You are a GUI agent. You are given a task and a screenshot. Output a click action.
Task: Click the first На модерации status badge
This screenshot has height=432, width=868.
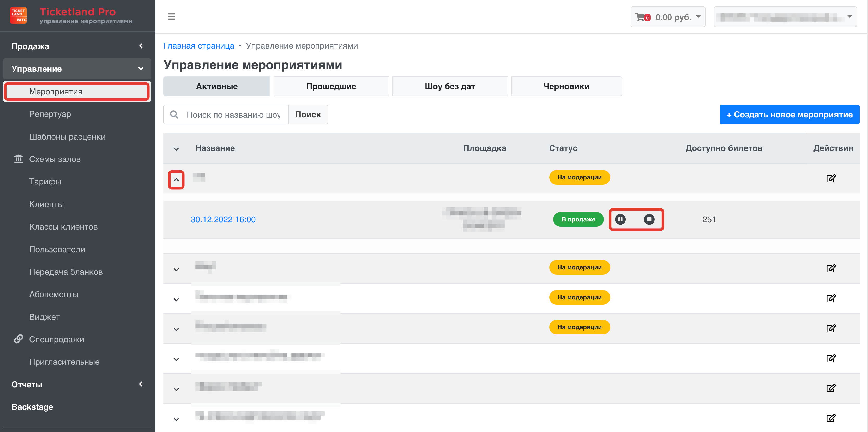[x=580, y=177]
